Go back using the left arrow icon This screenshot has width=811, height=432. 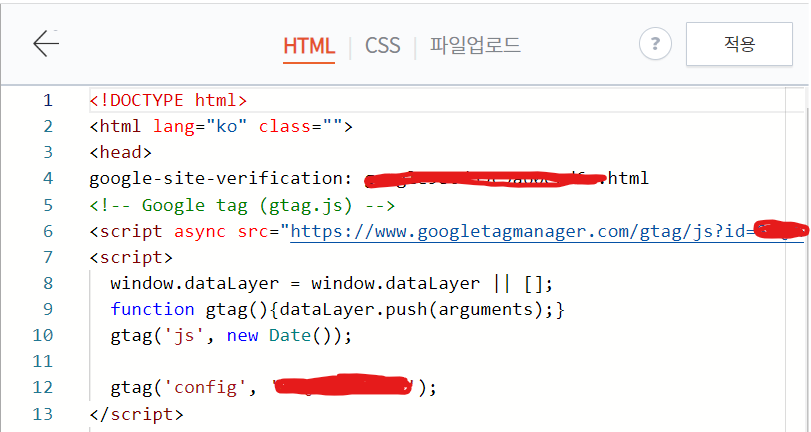click(x=46, y=43)
